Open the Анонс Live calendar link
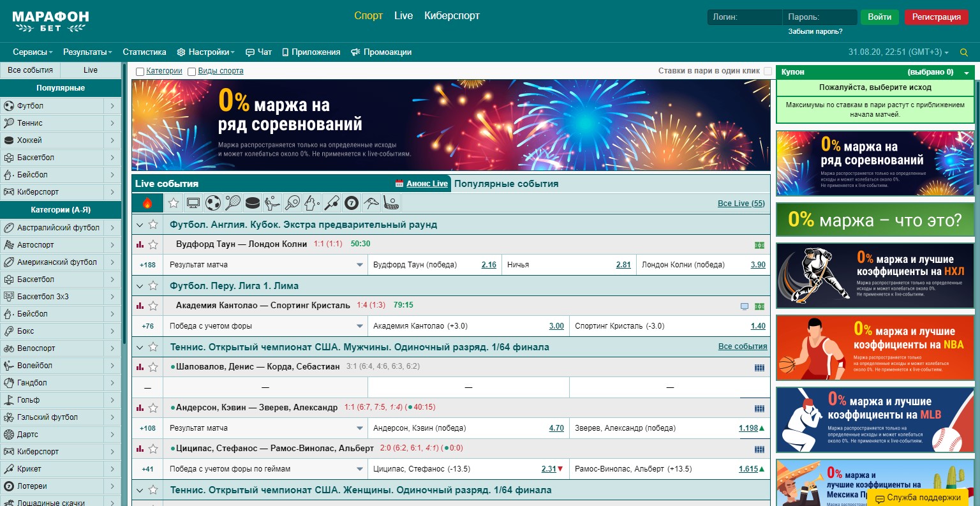Image resolution: width=980 pixels, height=506 pixels. coord(422,184)
